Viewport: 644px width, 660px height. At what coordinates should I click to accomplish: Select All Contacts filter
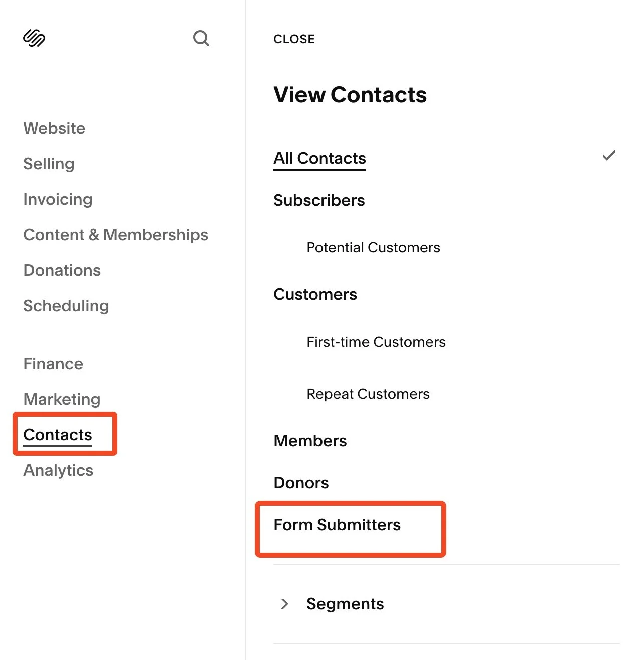point(319,159)
